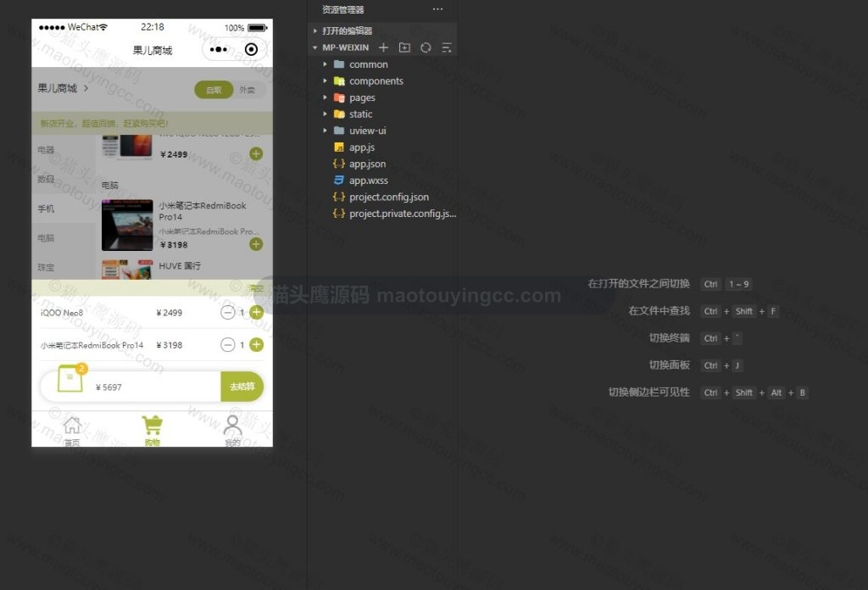The width and height of the screenshot is (868, 590).
Task: Click the 小米笔记本RedmiBook Pro14 product title
Action: [203, 211]
